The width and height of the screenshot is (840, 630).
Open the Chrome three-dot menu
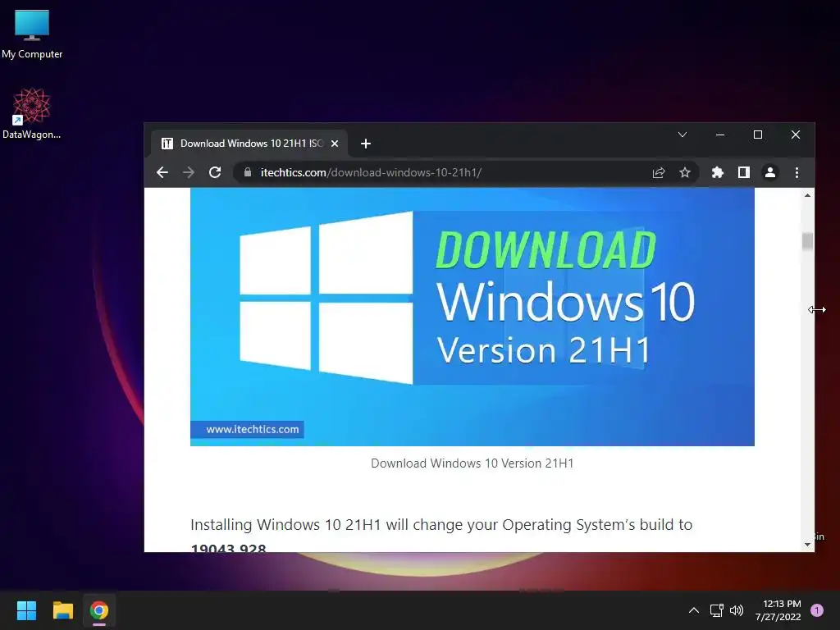[x=797, y=172]
